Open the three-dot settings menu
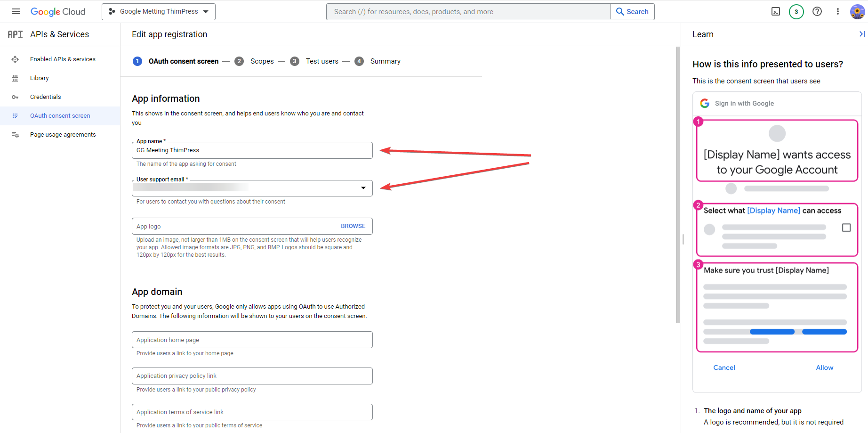Screen dimensions: 868x433 837,12
